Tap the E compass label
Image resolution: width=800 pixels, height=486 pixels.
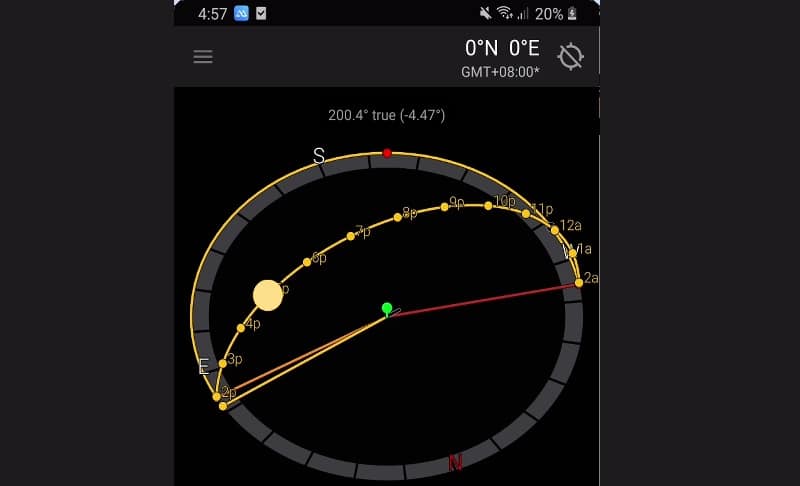pos(204,367)
